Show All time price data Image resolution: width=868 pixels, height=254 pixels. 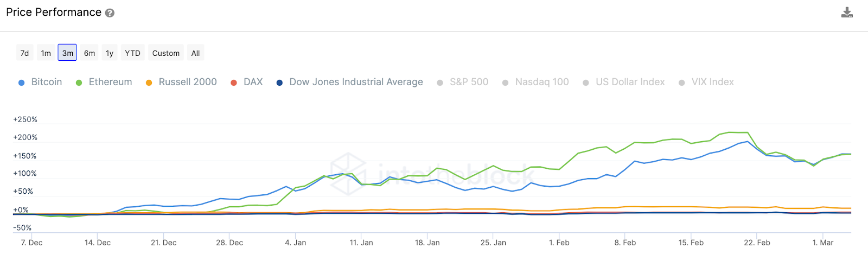[195, 53]
